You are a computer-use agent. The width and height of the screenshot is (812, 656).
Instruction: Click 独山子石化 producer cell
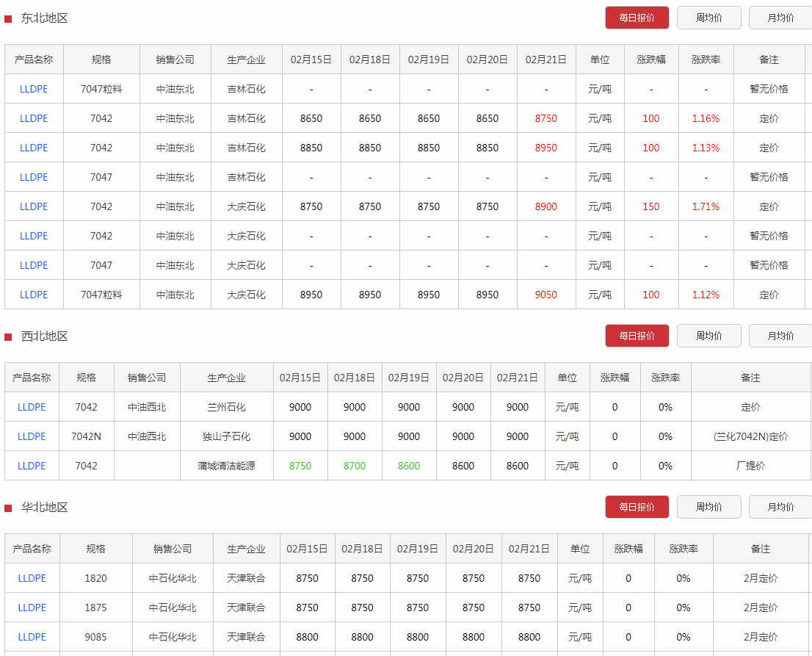[x=226, y=437]
